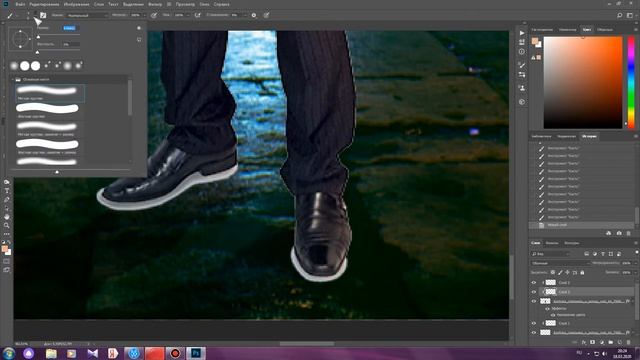Open the blend mode dropdown in Layers panel
The width and height of the screenshot is (640, 360).
click(x=560, y=263)
